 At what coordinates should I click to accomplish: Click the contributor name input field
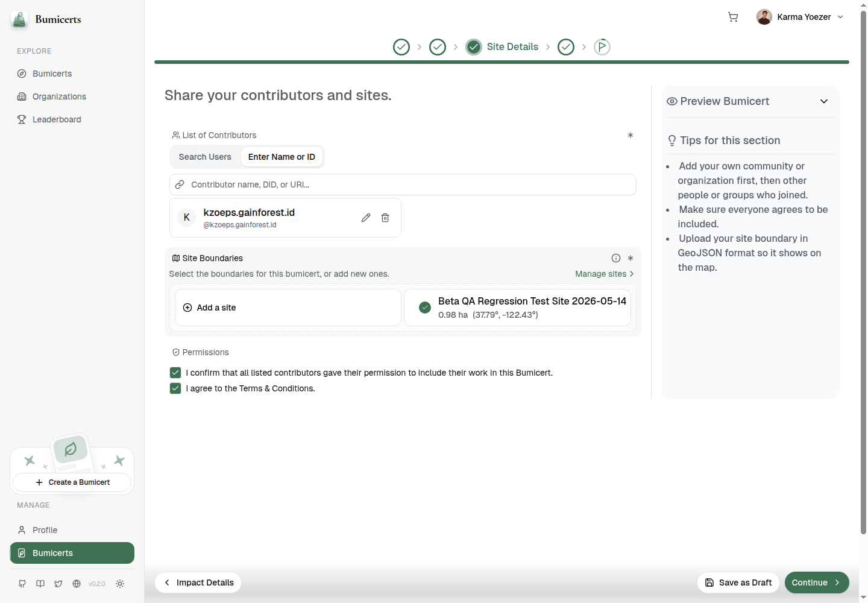[x=403, y=185]
